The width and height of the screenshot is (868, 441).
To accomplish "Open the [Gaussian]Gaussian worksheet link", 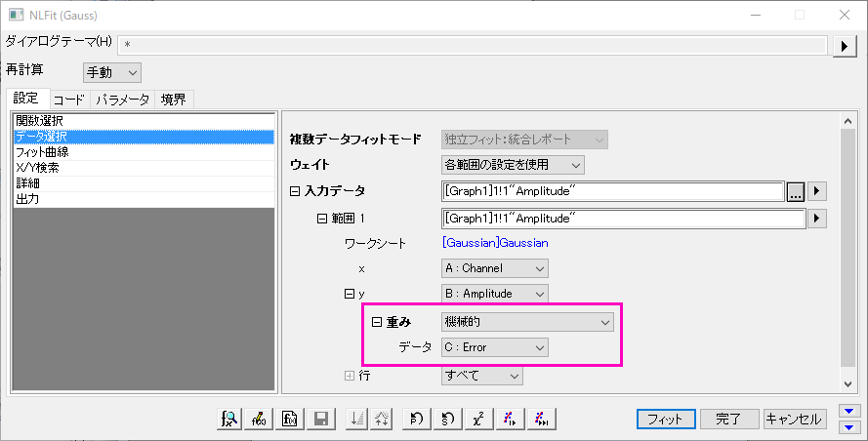I will (495, 243).
